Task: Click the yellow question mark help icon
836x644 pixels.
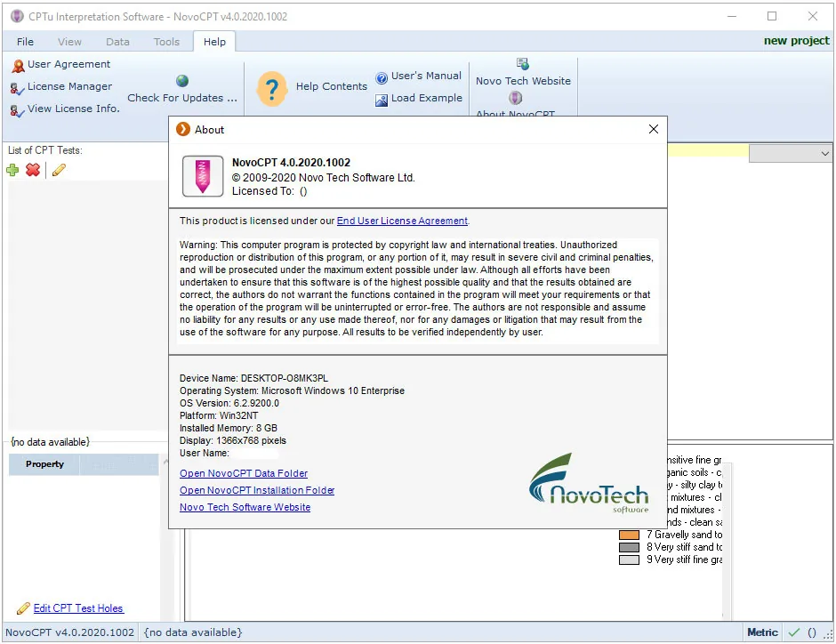Action: pos(272,88)
